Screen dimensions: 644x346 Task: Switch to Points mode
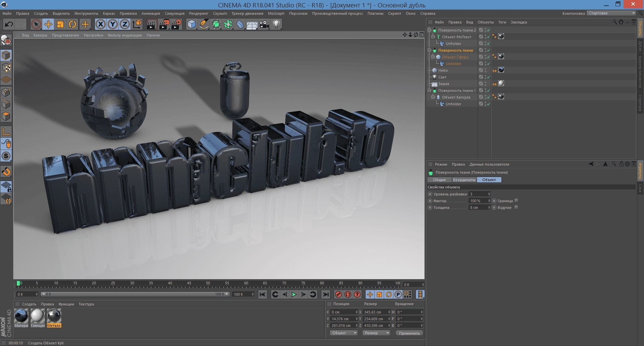click(6, 92)
